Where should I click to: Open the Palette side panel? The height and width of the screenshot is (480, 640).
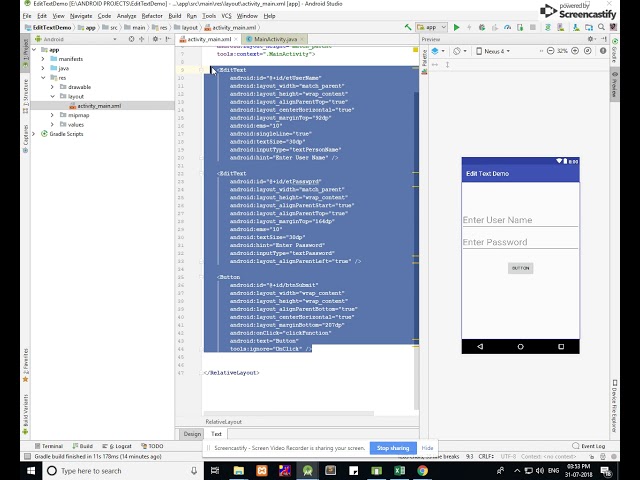[424, 61]
